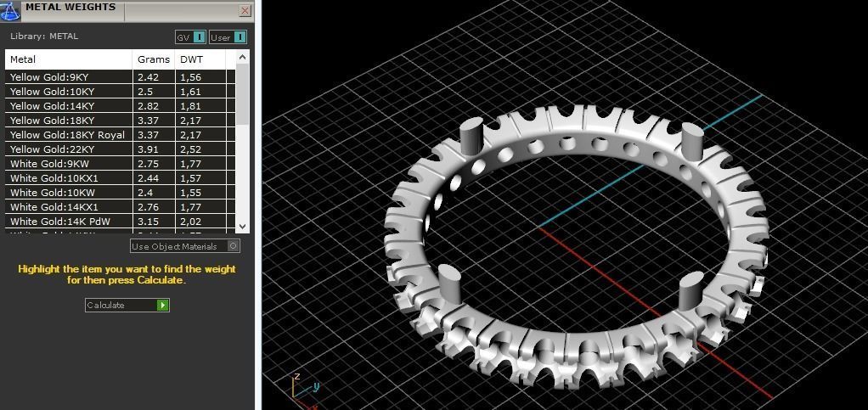This screenshot has width=868, height=410.
Task: Select the White Gold:10KX1 row
Action: tap(120, 178)
